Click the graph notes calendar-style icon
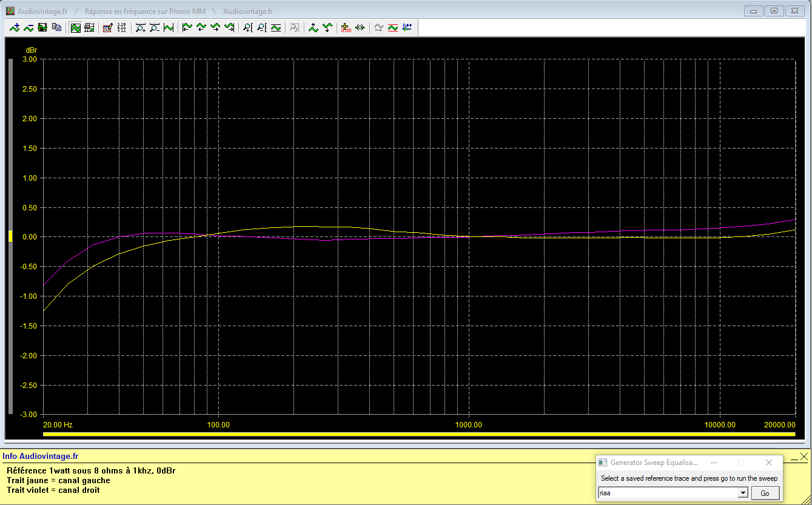 pyautogui.click(x=107, y=27)
